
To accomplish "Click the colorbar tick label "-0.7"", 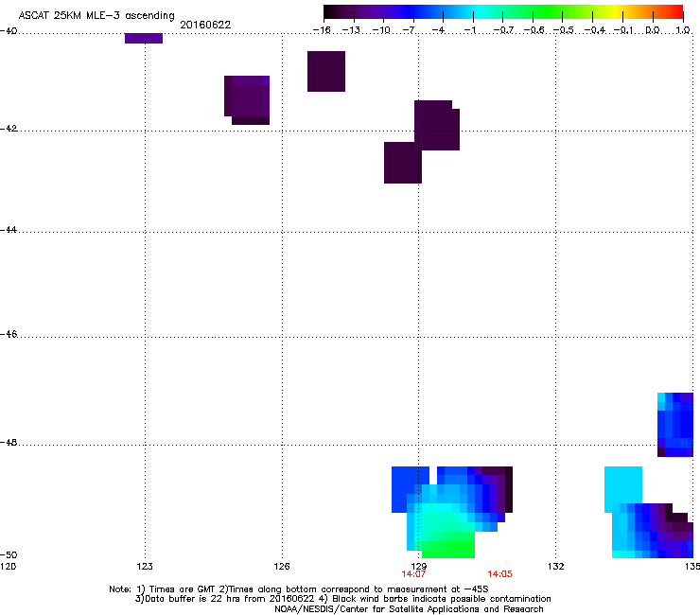I will tap(503, 30).
